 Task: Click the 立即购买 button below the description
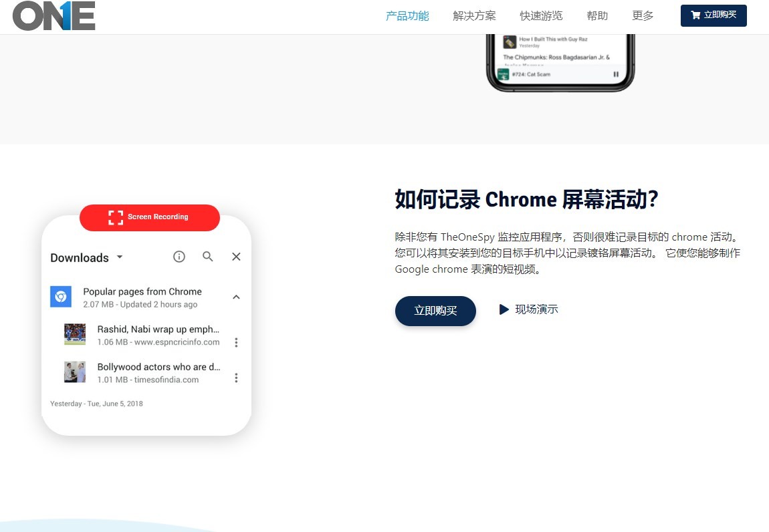pyautogui.click(x=435, y=311)
